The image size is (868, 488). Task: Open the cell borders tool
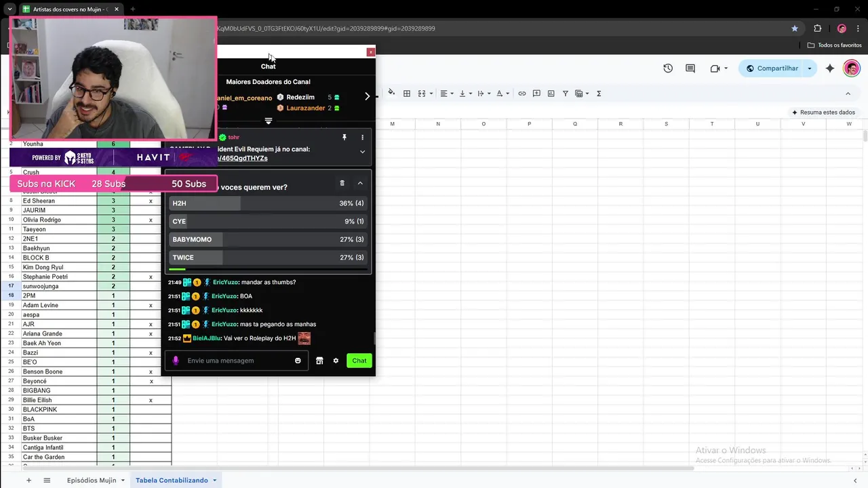pyautogui.click(x=407, y=94)
